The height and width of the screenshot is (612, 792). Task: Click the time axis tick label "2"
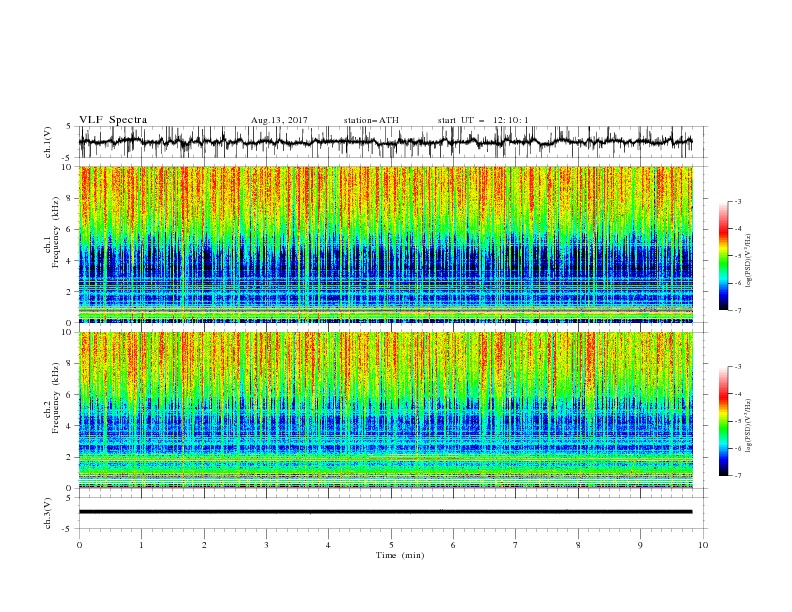coord(204,545)
